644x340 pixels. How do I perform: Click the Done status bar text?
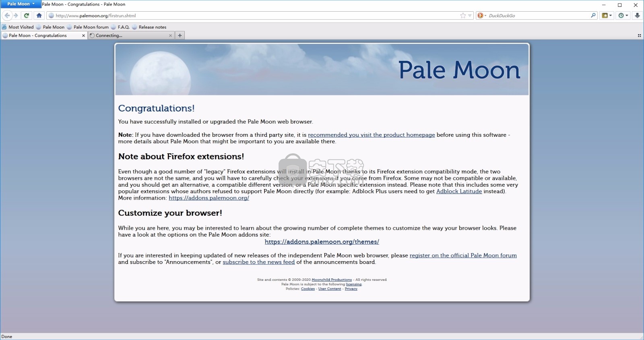[x=7, y=336]
